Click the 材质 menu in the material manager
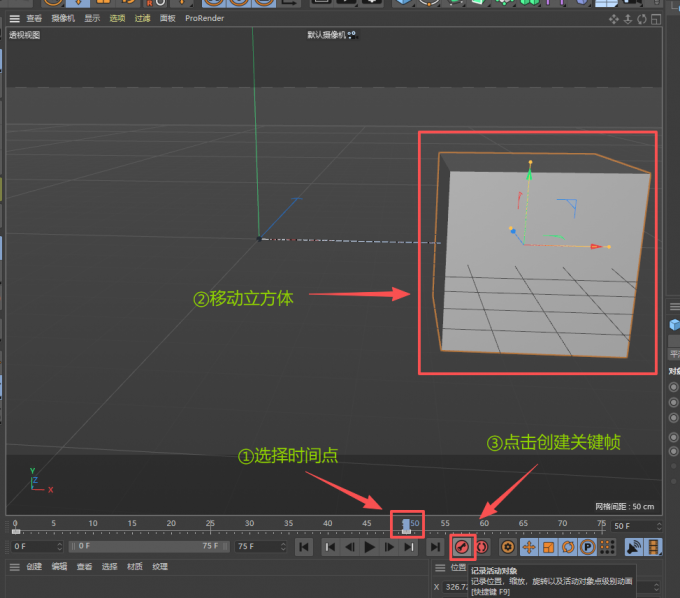The width and height of the screenshot is (680, 598). (132, 567)
